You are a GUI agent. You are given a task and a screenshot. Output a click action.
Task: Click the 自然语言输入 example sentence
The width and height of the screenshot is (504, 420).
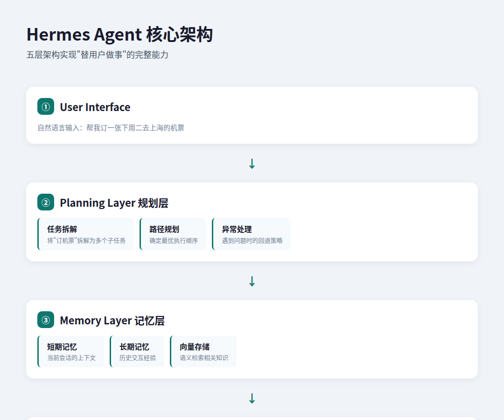(111, 128)
